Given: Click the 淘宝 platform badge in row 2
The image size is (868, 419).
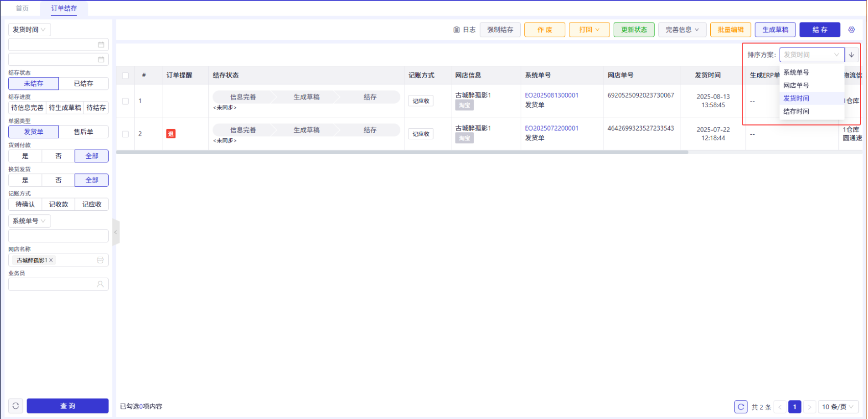Looking at the screenshot, I should click(x=464, y=138).
